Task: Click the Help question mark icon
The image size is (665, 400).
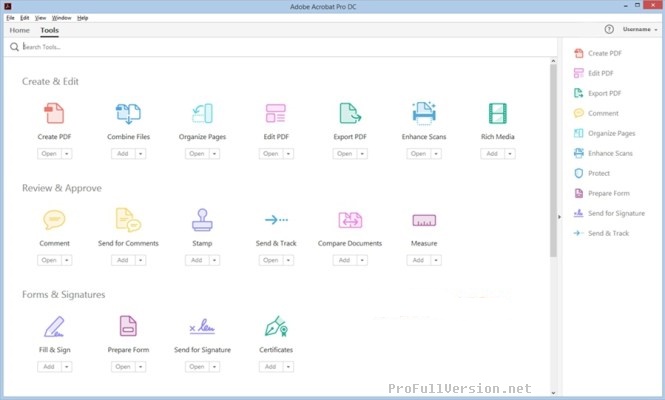Action: (x=609, y=29)
